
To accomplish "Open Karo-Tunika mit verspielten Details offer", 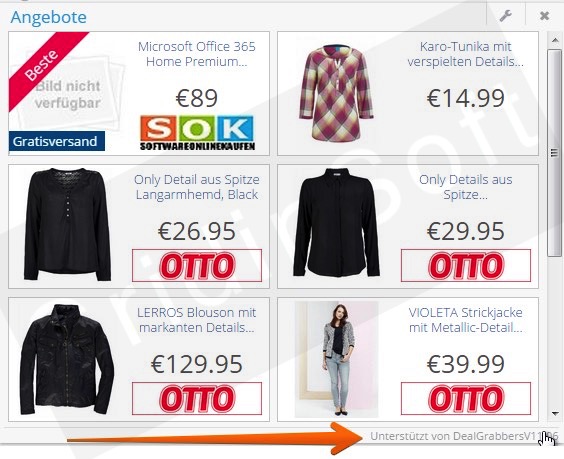I will [465, 54].
